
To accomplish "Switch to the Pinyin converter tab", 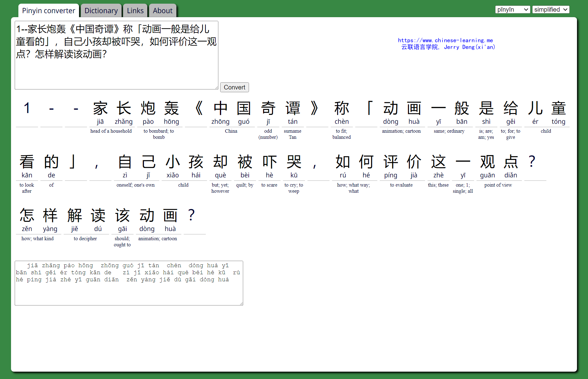I will pyautogui.click(x=49, y=11).
